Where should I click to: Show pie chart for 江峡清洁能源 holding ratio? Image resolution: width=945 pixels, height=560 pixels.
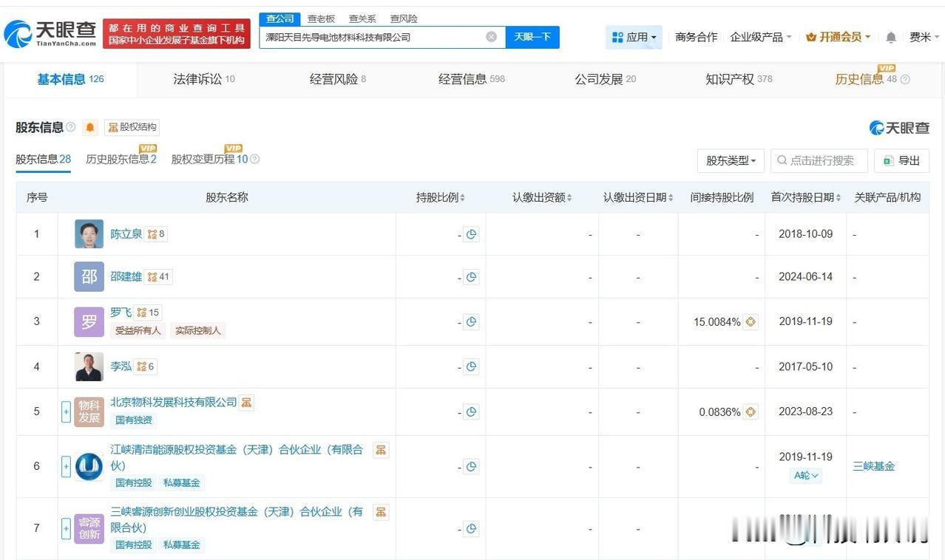coord(471,466)
